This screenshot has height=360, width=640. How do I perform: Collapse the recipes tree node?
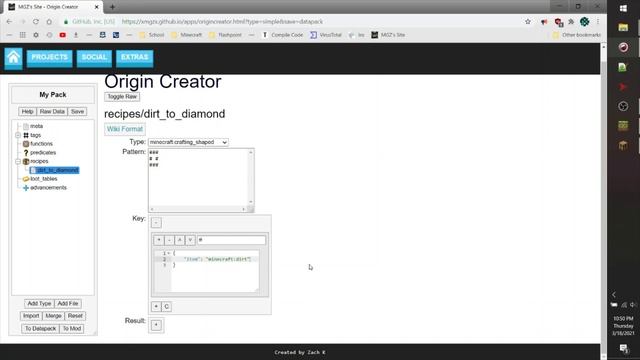(x=18, y=162)
